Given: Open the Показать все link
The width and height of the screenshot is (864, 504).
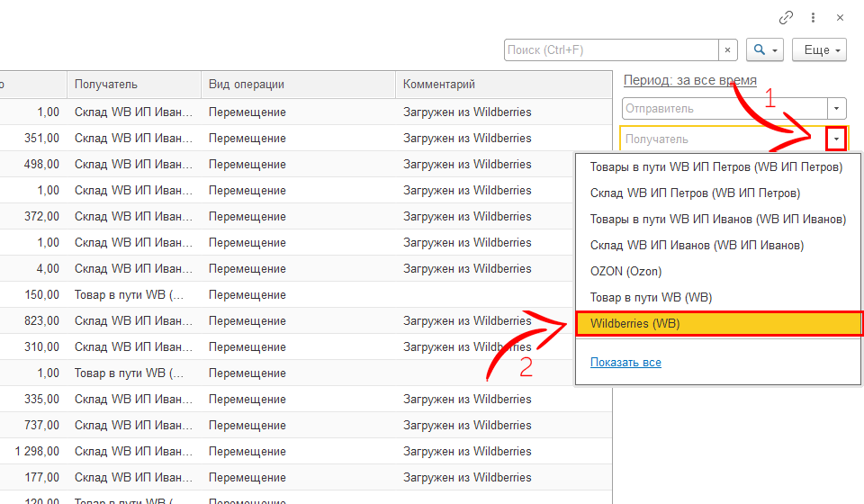Looking at the screenshot, I should pos(625,363).
